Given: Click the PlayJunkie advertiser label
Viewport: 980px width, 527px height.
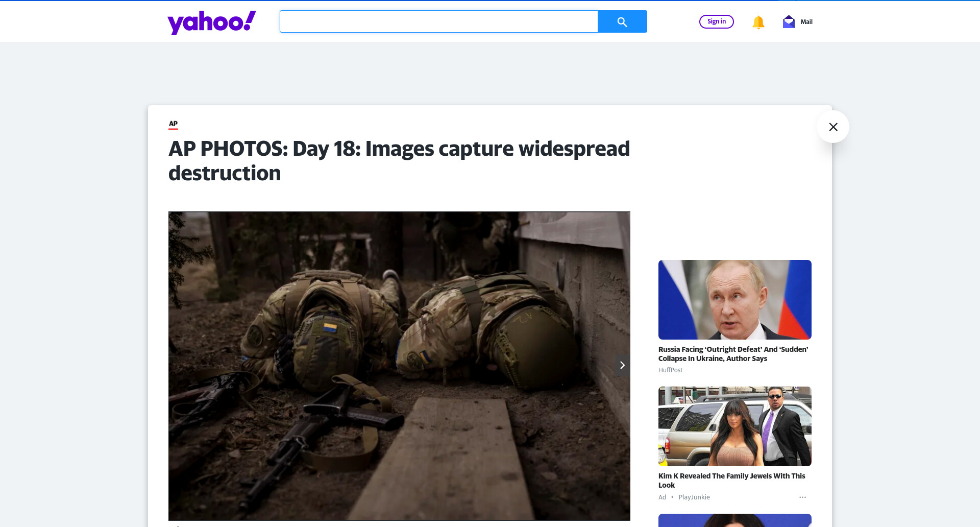Looking at the screenshot, I should pos(694,497).
